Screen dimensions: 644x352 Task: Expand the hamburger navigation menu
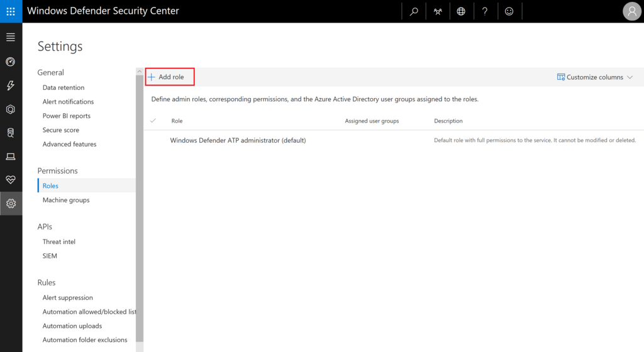click(x=11, y=37)
